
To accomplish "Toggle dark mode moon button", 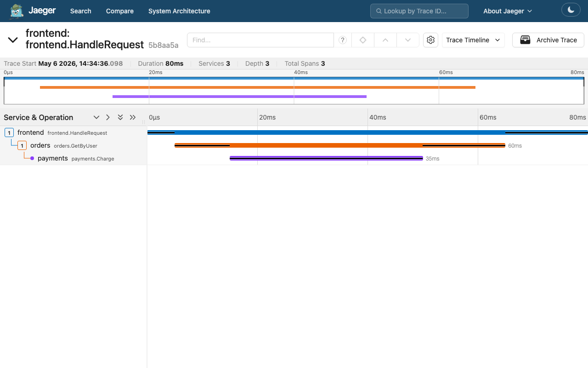I will pyautogui.click(x=571, y=10).
